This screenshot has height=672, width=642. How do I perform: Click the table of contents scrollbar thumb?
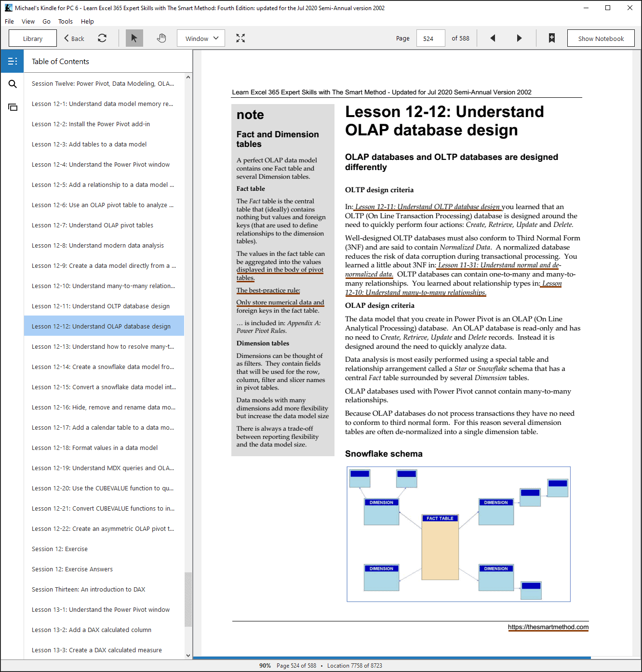tap(188, 599)
